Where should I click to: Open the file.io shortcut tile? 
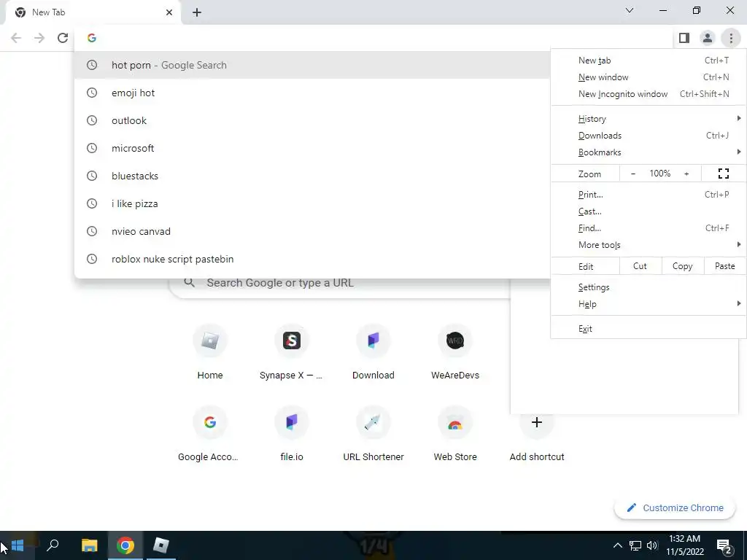click(292, 435)
